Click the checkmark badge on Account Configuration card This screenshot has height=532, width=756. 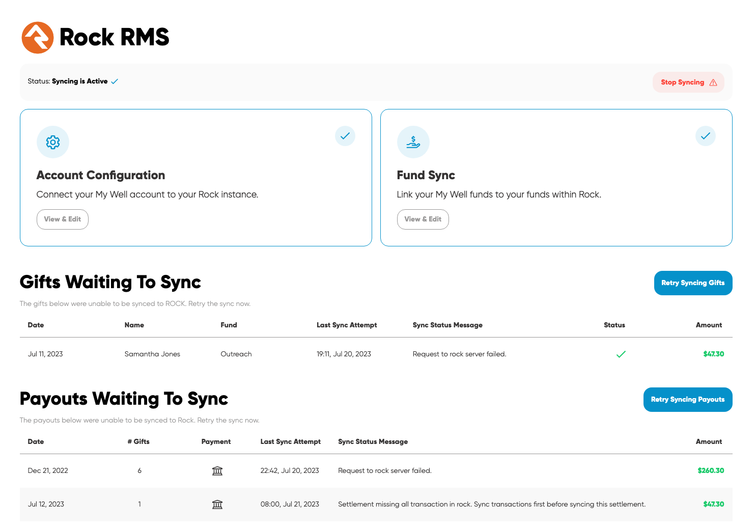[345, 136]
